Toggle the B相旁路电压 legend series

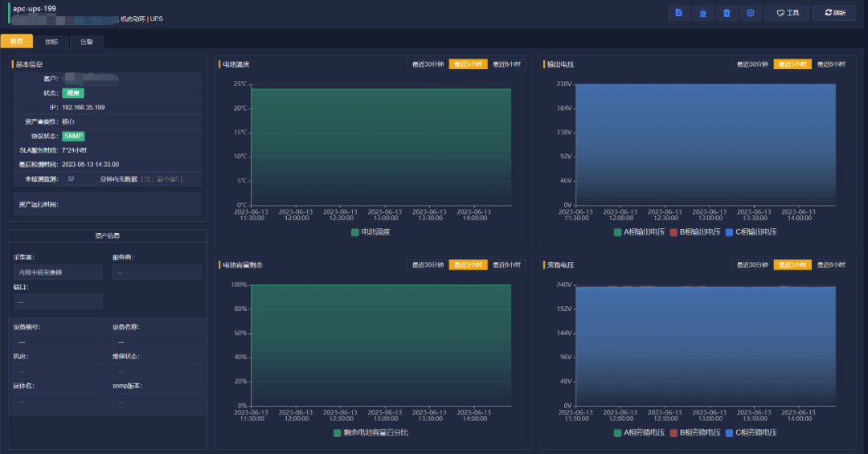point(695,432)
